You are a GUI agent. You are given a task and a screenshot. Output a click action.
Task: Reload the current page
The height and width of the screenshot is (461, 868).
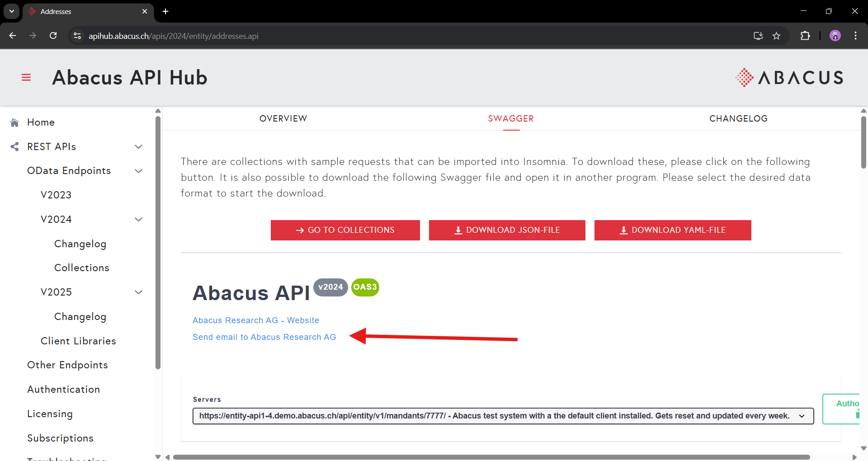pos(53,36)
